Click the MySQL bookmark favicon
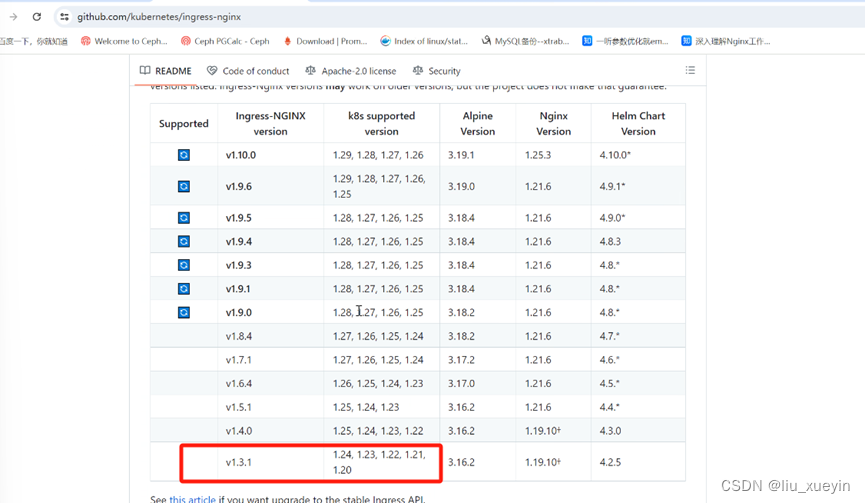This screenshot has width=865, height=503. point(486,41)
